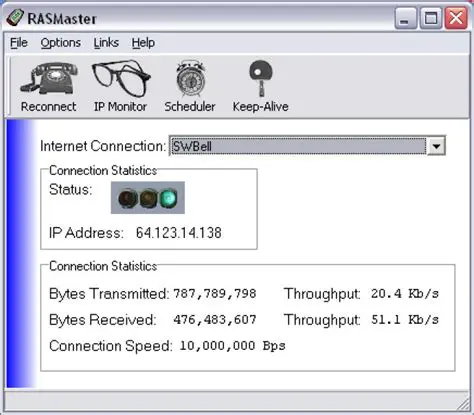Click the Keep-Alive ping-pong paddle icon
Screen dimensions: 474x415
click(261, 79)
